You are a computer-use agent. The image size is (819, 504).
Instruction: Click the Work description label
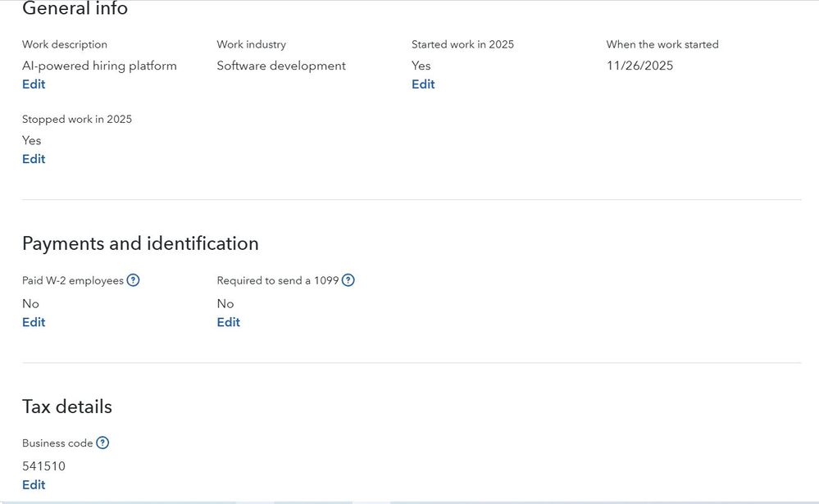point(65,44)
